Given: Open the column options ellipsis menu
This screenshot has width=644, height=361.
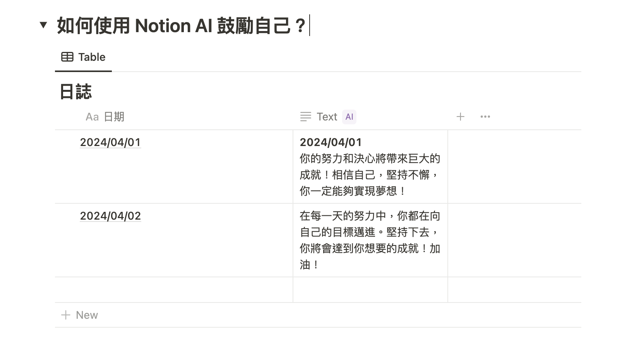Looking at the screenshot, I should pos(485,117).
